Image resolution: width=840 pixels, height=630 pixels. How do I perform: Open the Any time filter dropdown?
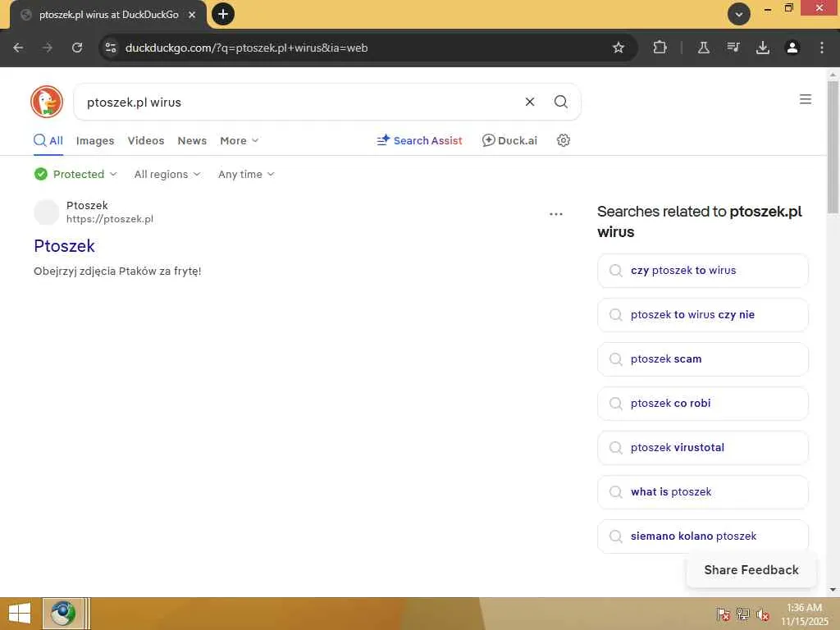246,174
